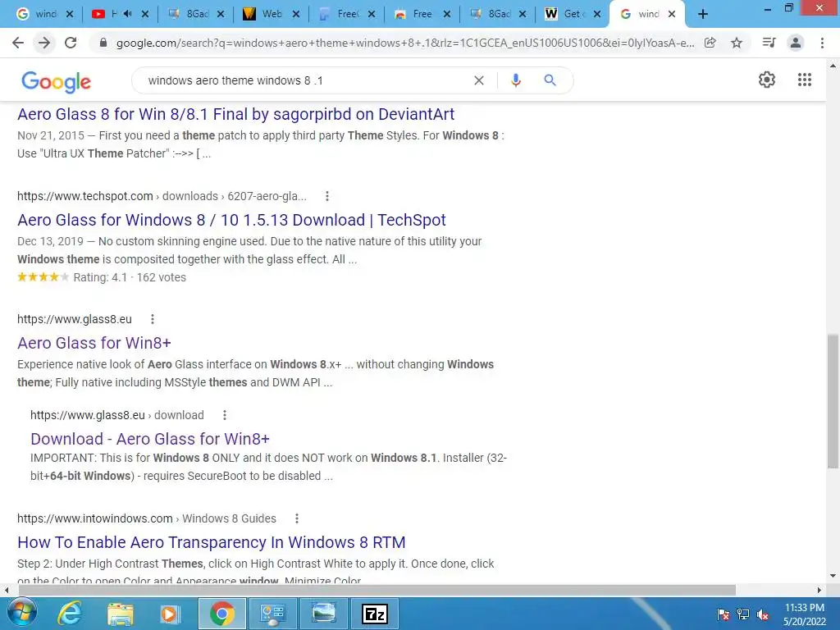Screen dimensions: 840x630
Task: Open the media controls toolbar icon
Action: point(769,43)
